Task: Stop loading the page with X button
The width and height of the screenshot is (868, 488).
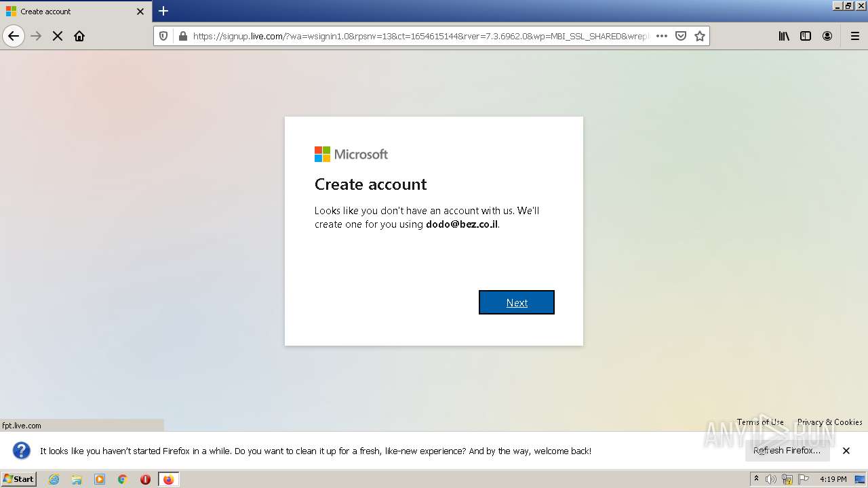Action: [58, 36]
